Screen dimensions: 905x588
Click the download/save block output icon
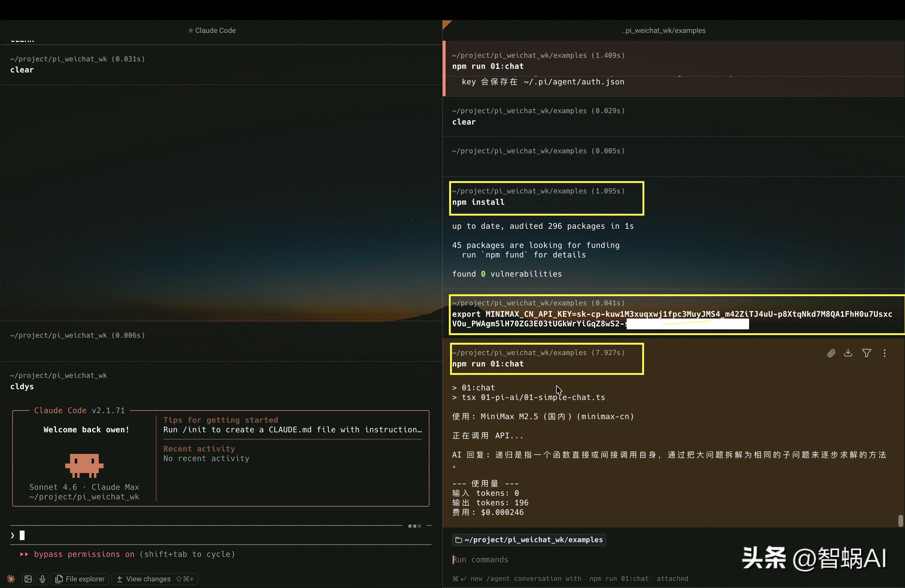click(x=848, y=353)
